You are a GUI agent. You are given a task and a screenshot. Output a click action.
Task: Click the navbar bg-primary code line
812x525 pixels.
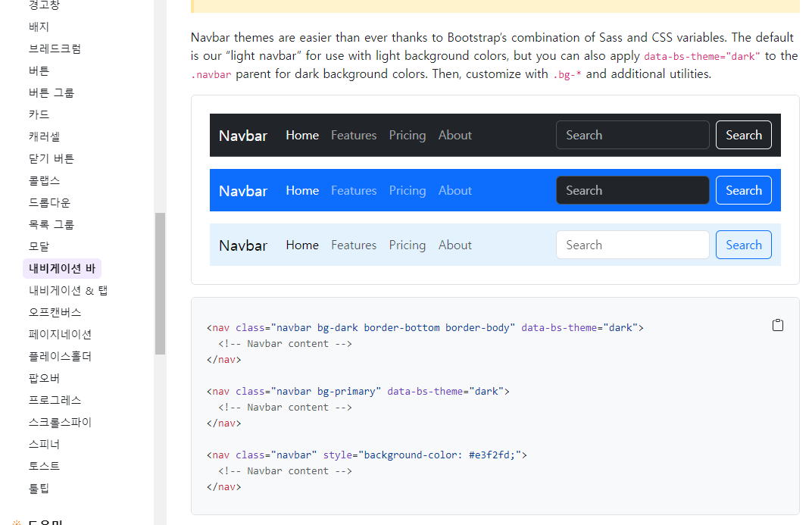tap(358, 392)
